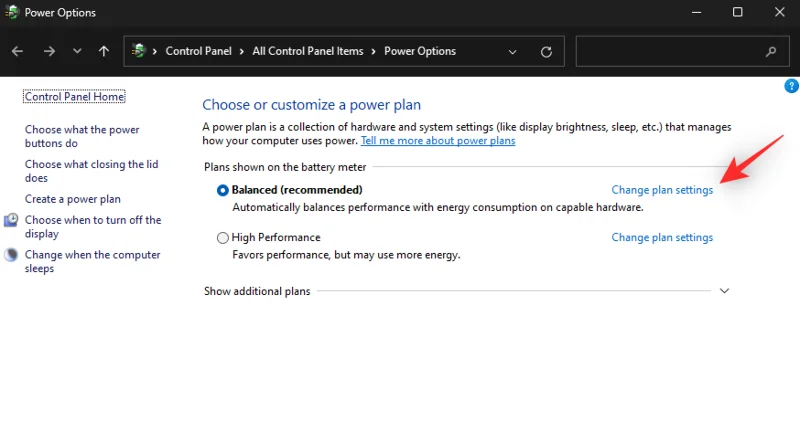
Task: Open Tell me more about power plans
Action: (438, 141)
